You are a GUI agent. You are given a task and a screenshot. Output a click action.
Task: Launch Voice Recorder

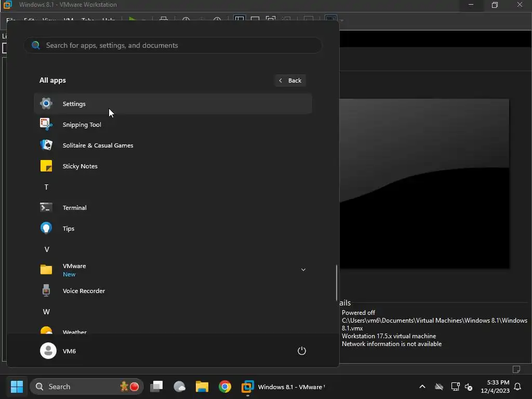coord(173,291)
